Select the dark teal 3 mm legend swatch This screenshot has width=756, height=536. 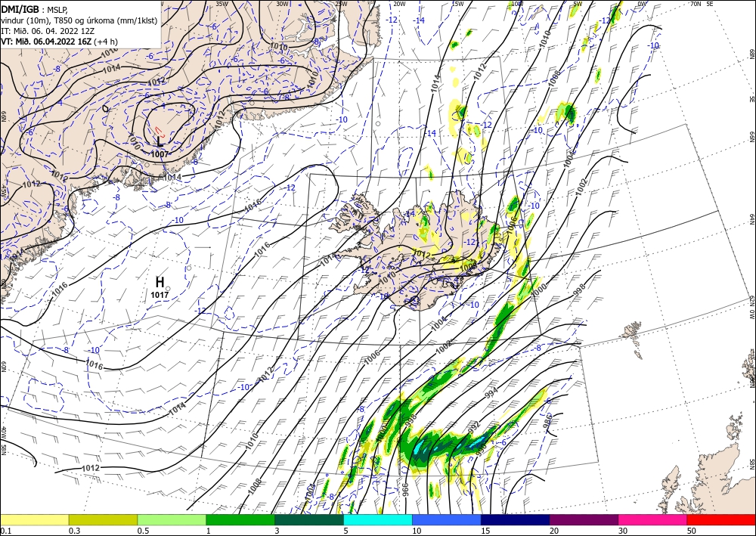(x=309, y=519)
